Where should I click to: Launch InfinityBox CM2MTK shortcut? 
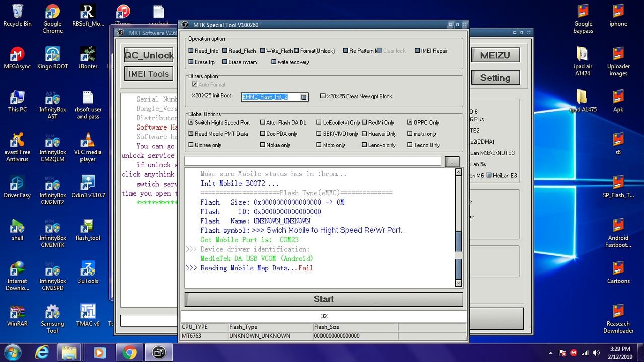point(52,233)
